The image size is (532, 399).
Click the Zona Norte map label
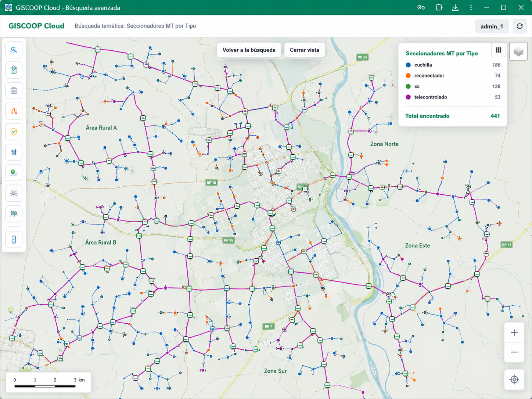[x=384, y=144]
